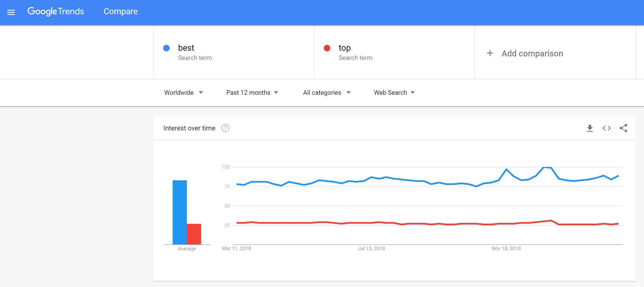Open the Web Search type dropdown
The width and height of the screenshot is (644, 287).
point(394,93)
